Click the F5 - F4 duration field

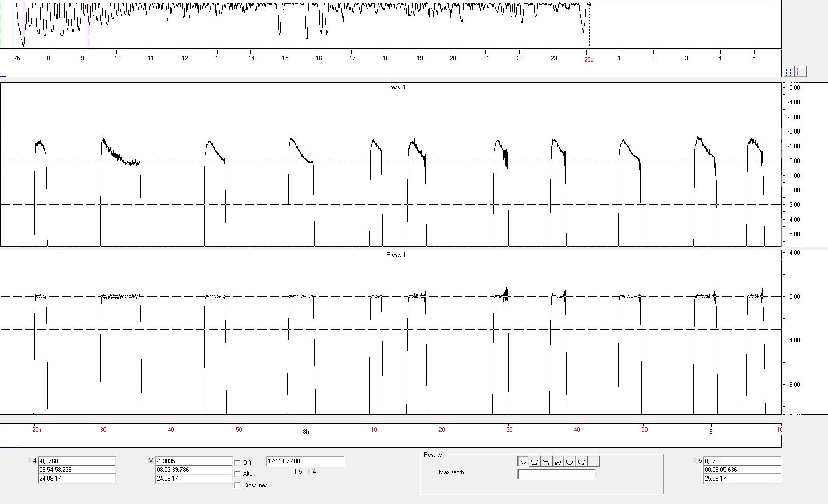[305, 461]
